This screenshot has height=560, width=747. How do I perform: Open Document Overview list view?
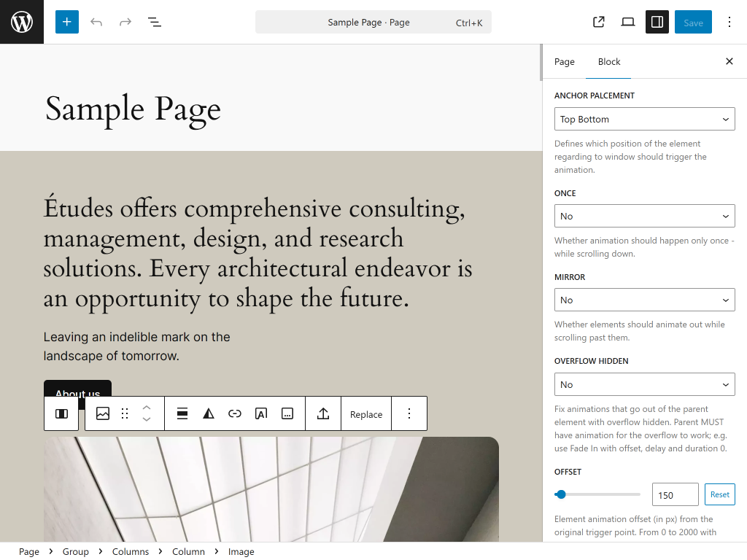(155, 22)
